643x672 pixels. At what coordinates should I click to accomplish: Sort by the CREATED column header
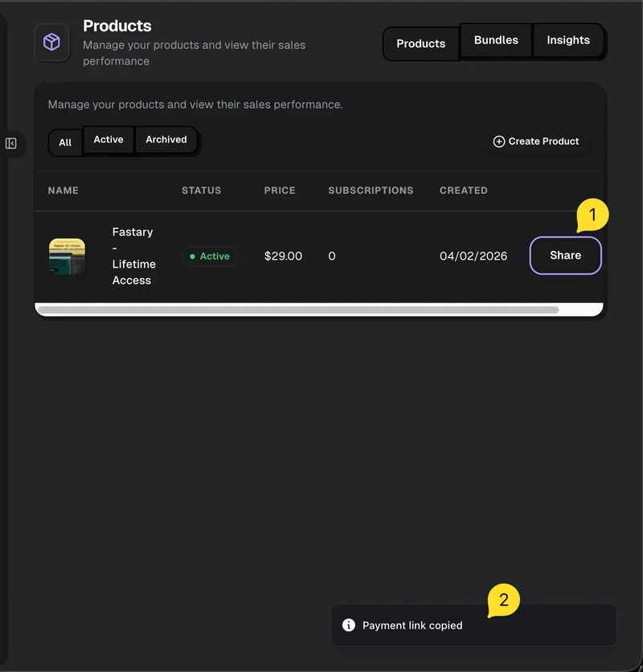coord(464,191)
